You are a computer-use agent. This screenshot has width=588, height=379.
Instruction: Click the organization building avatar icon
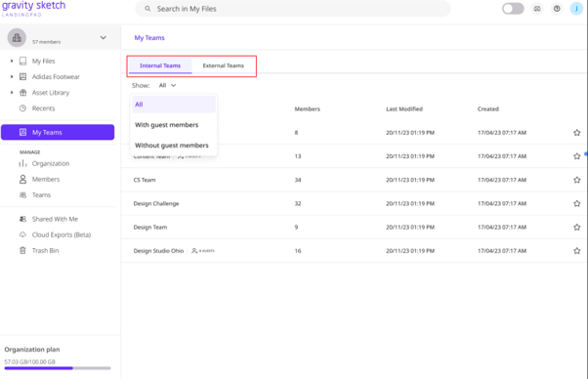pyautogui.click(x=17, y=37)
